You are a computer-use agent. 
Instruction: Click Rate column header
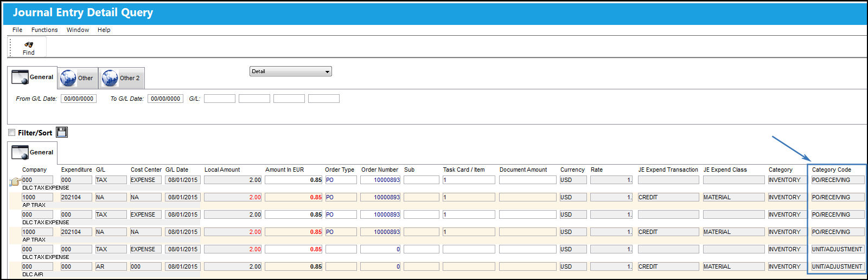click(597, 170)
